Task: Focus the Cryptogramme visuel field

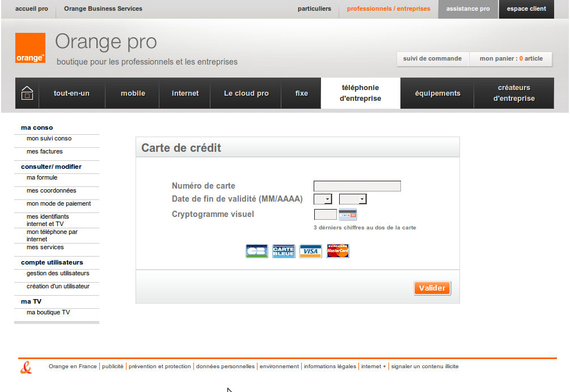Action: pos(326,215)
